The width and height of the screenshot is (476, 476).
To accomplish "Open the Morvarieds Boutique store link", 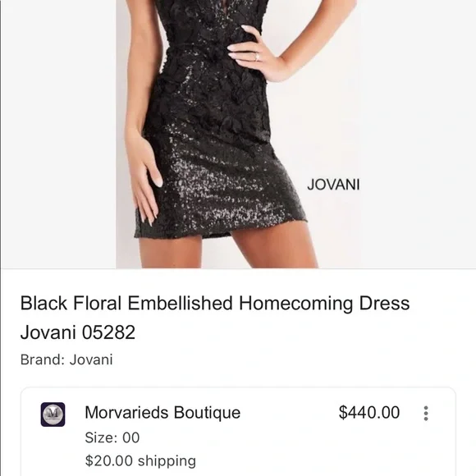I will click(162, 413).
